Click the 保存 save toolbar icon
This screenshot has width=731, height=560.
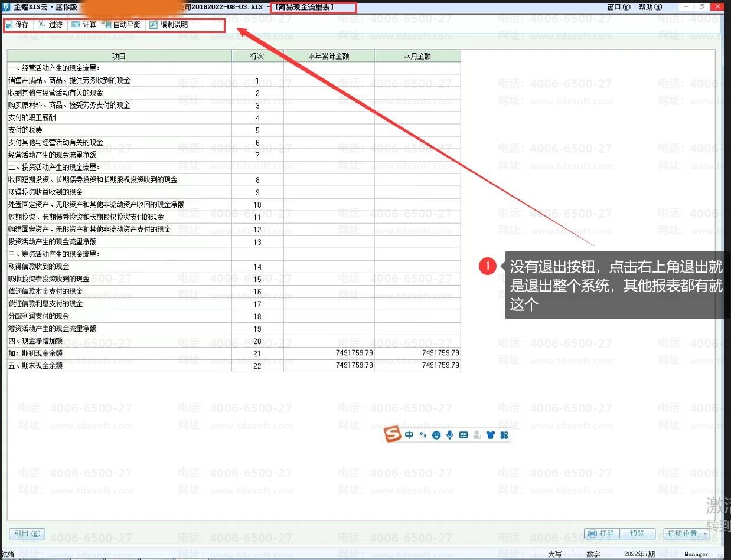[17, 25]
